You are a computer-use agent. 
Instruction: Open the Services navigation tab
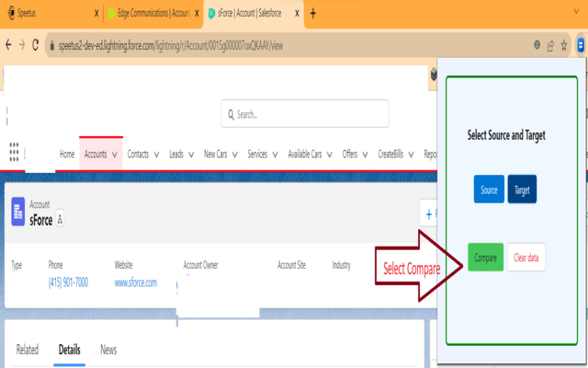pos(257,155)
